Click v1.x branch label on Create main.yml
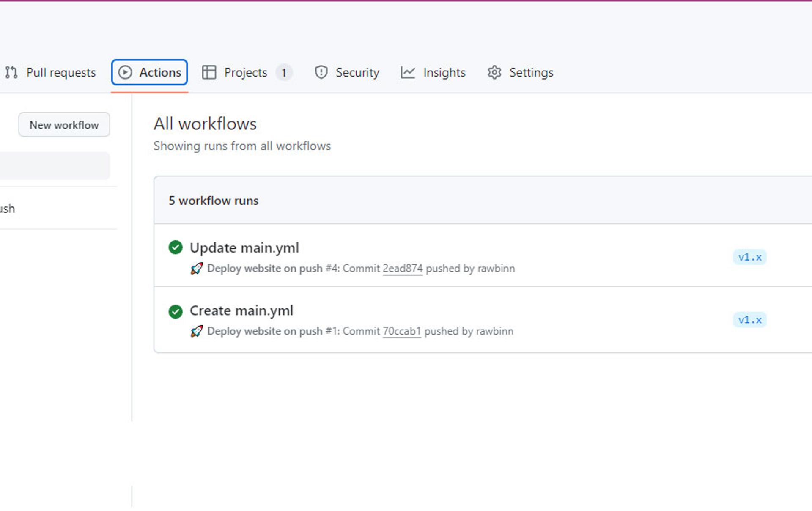 click(750, 320)
